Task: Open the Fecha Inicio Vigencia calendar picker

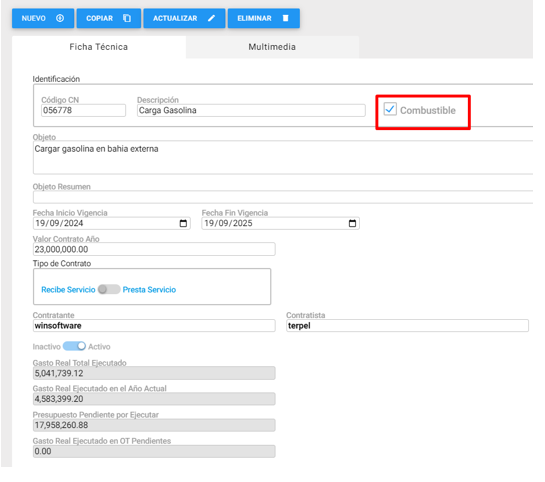Action: (183, 223)
